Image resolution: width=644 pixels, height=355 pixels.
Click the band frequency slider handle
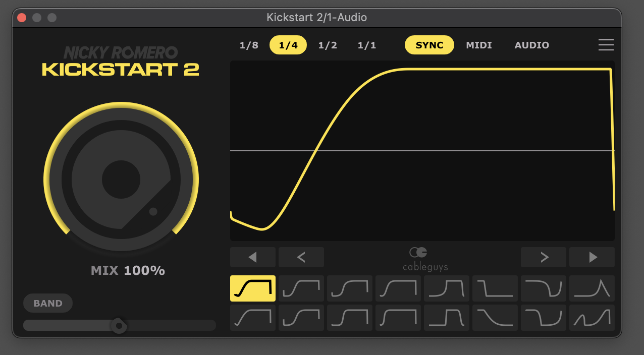click(119, 326)
